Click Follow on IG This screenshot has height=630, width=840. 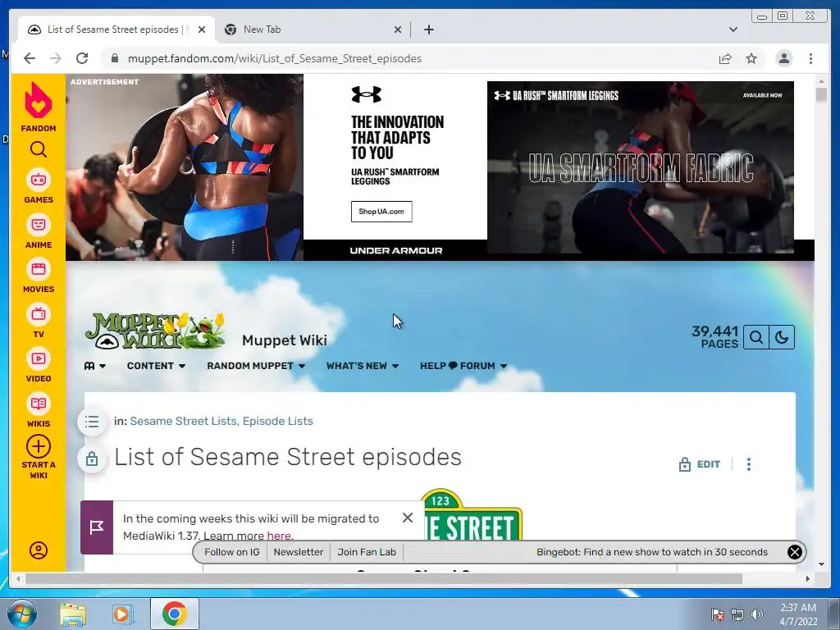pyautogui.click(x=232, y=552)
